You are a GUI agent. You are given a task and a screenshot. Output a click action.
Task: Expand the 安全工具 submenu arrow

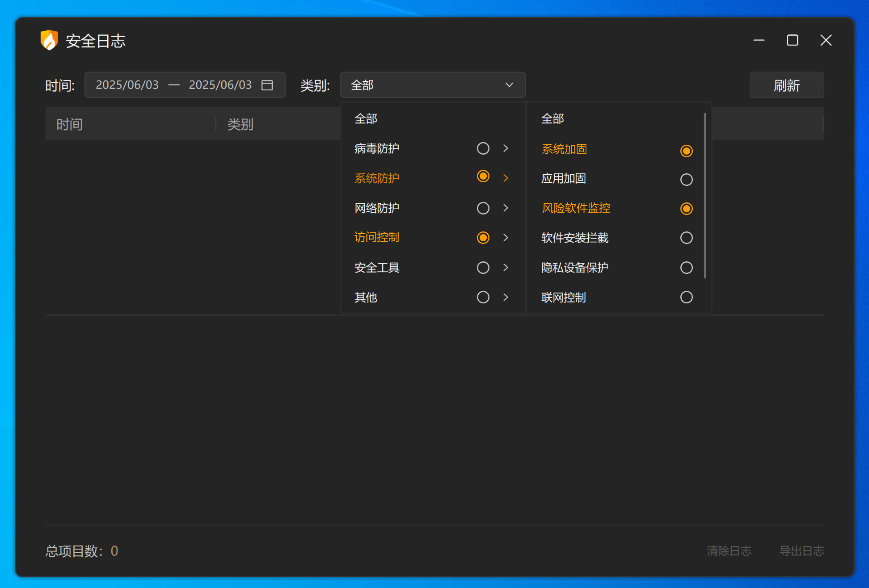coord(506,267)
